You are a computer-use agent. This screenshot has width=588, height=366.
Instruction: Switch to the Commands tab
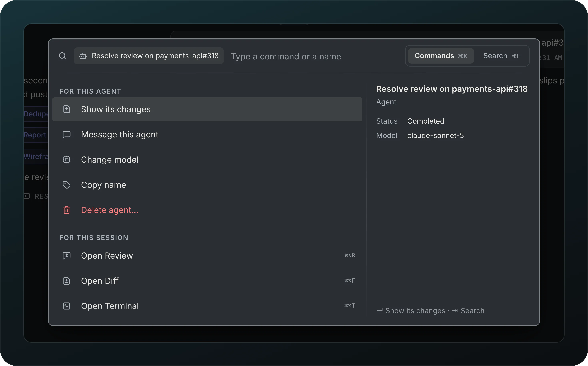pos(441,56)
